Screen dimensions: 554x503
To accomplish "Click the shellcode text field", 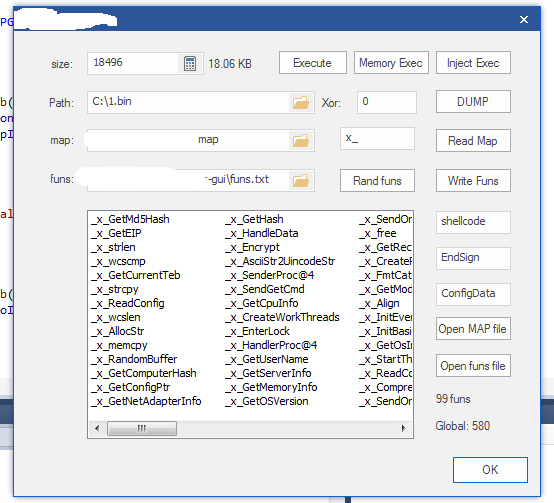I will [473, 222].
